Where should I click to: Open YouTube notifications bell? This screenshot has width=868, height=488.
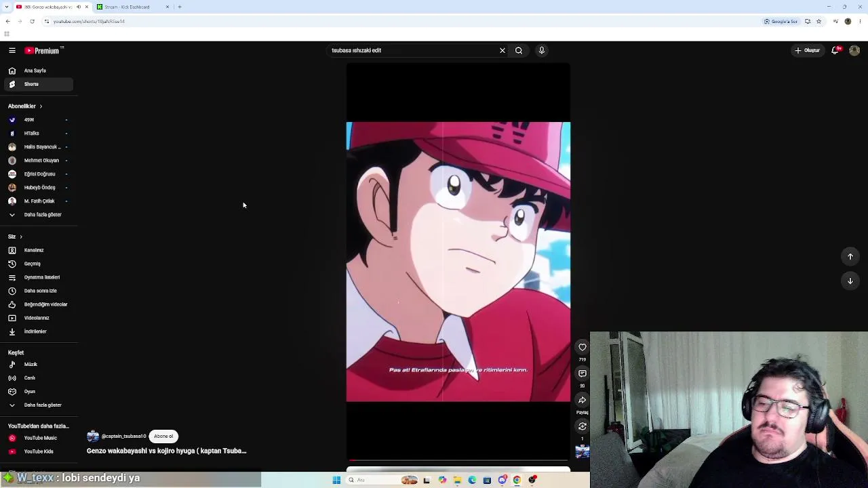[x=835, y=50]
